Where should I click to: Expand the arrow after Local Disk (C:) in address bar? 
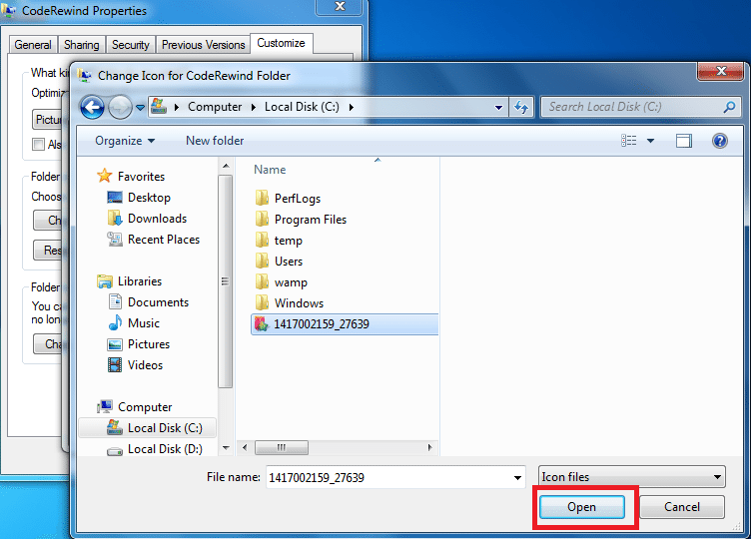pyautogui.click(x=351, y=107)
